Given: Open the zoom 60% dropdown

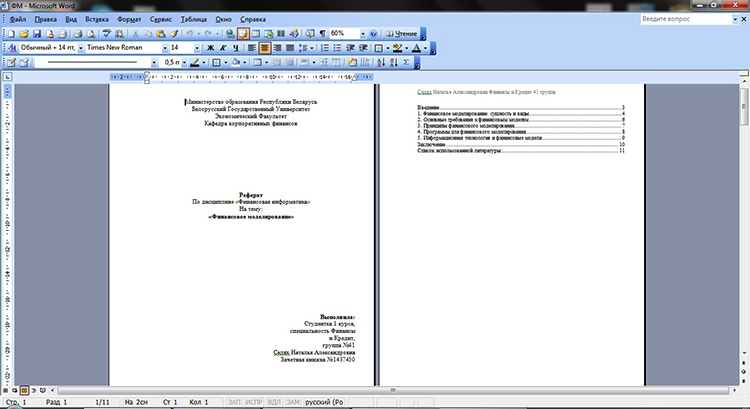Looking at the screenshot, I should 363,34.
